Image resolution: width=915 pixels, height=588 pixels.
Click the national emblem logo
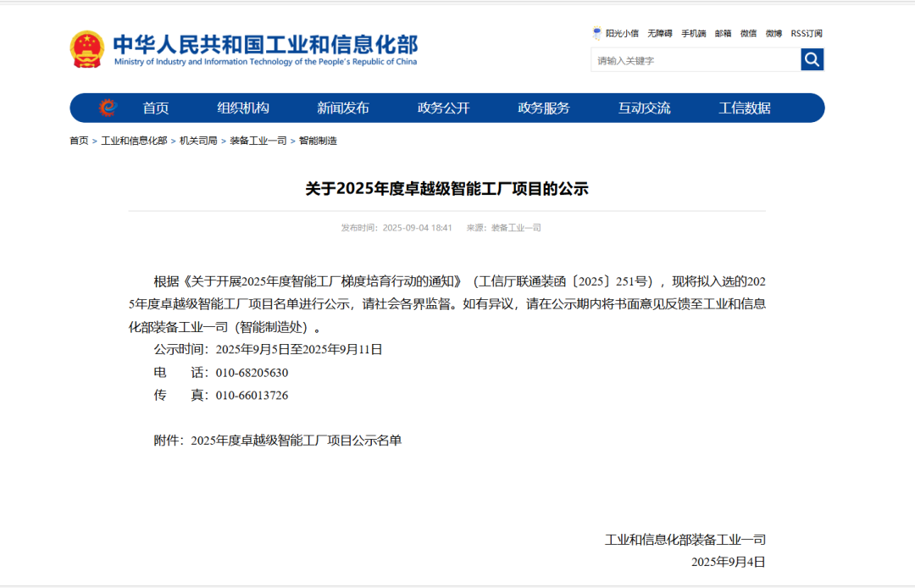[87, 49]
